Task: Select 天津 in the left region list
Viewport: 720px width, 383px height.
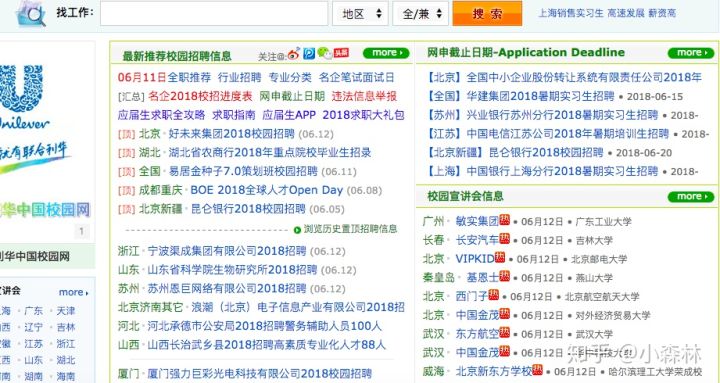Action: pyautogui.click(x=66, y=311)
